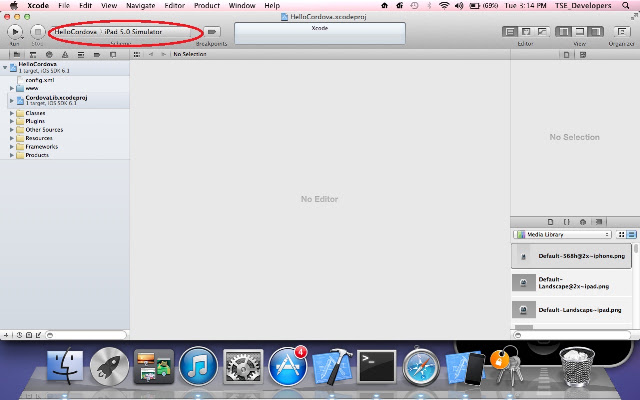Filter navigator by source control status
The height and width of the screenshot is (400, 640).
click(29, 335)
